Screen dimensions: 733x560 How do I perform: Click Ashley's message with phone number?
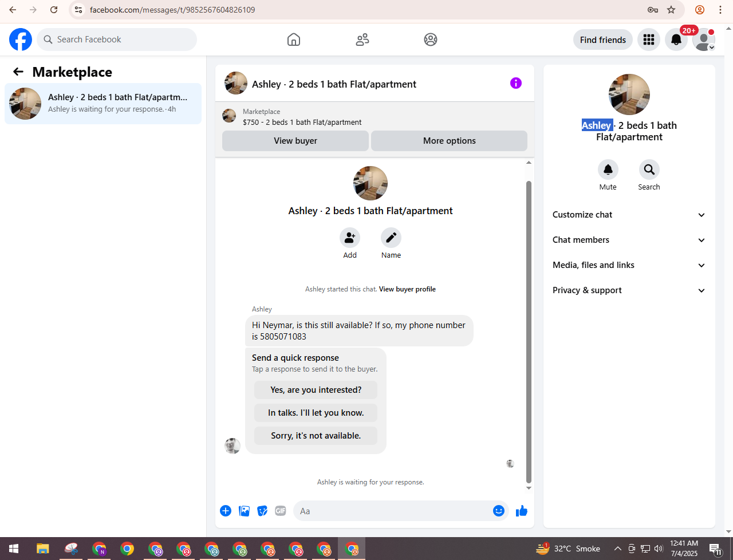click(359, 331)
